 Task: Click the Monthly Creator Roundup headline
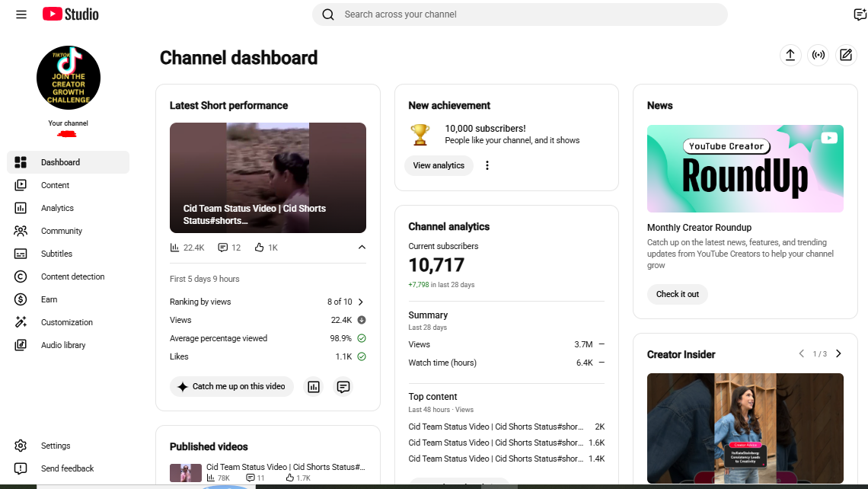699,228
